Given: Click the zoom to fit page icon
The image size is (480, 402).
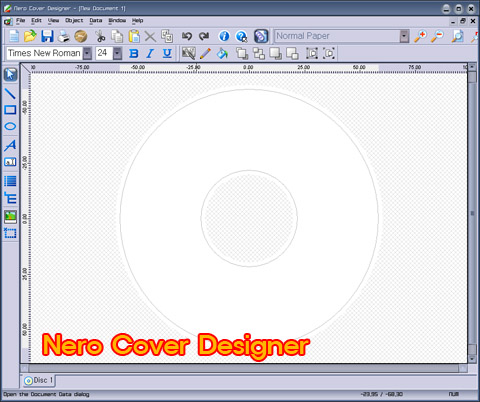Looking at the screenshot, I should 457,36.
